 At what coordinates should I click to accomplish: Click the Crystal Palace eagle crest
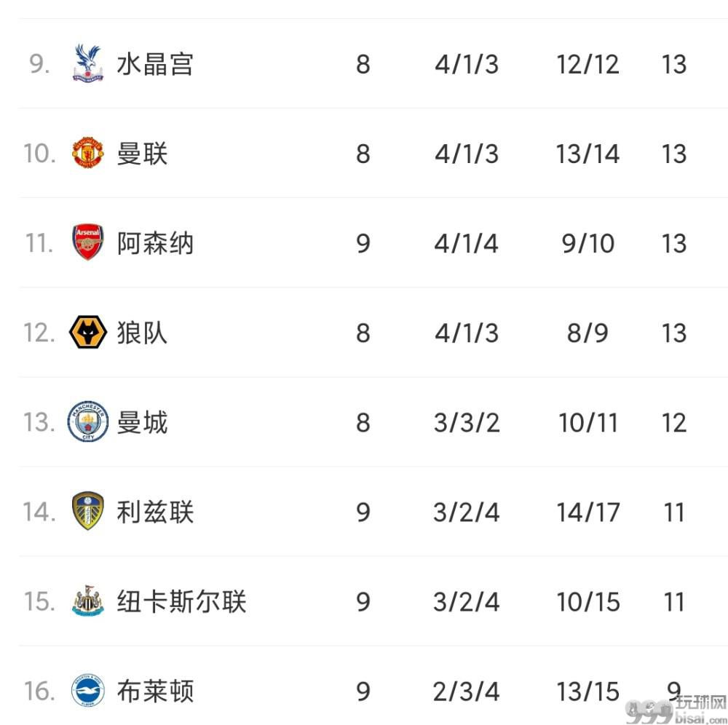[x=88, y=63]
